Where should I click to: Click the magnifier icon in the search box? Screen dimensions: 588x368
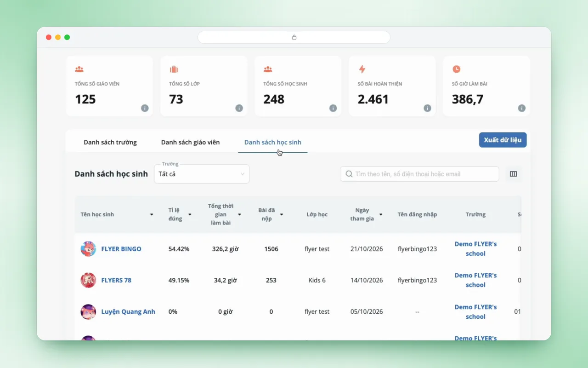[349, 174]
